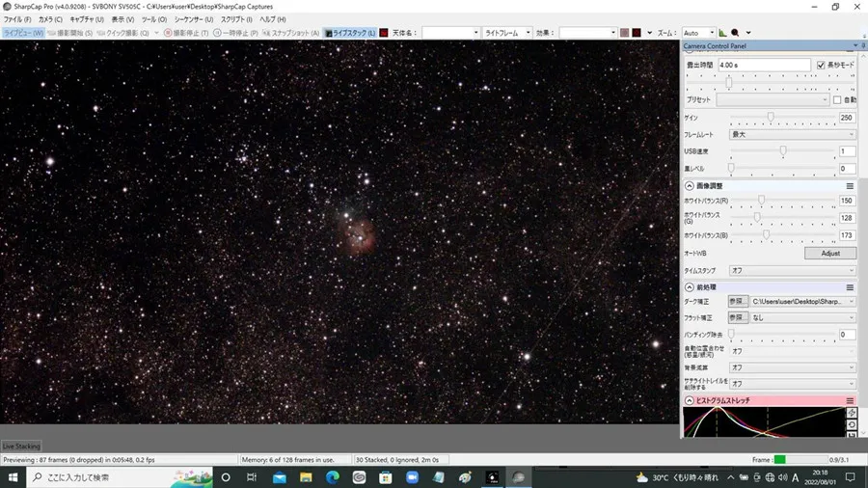Open the 前処理 section hamburger menu
The image size is (868, 488).
850,287
